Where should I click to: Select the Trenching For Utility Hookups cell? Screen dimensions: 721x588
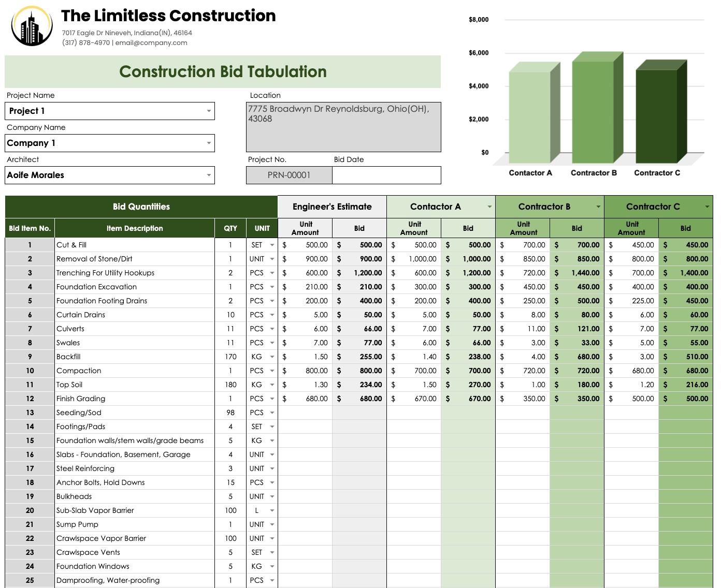point(135,273)
